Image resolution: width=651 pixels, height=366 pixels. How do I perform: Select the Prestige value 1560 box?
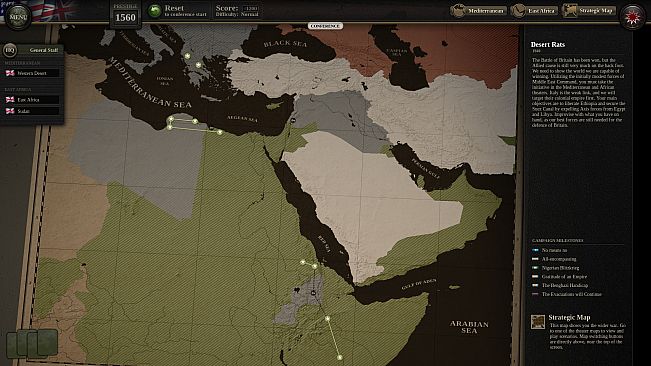tap(125, 17)
